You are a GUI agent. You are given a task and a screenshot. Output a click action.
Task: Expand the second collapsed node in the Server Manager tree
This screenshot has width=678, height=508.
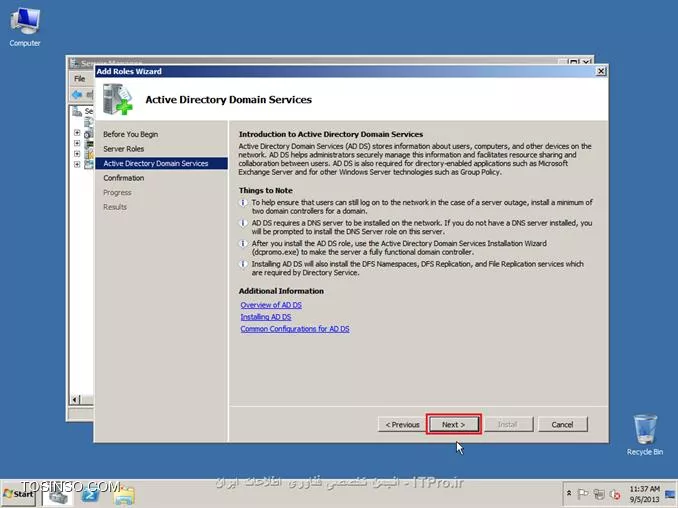click(x=77, y=143)
